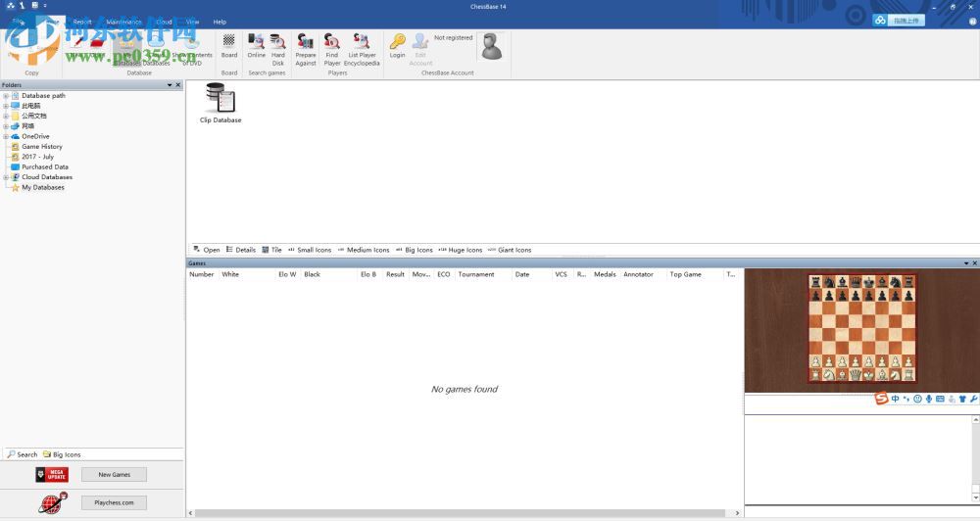Open Sogou emoji panel
The image size is (980, 521).
917,399
